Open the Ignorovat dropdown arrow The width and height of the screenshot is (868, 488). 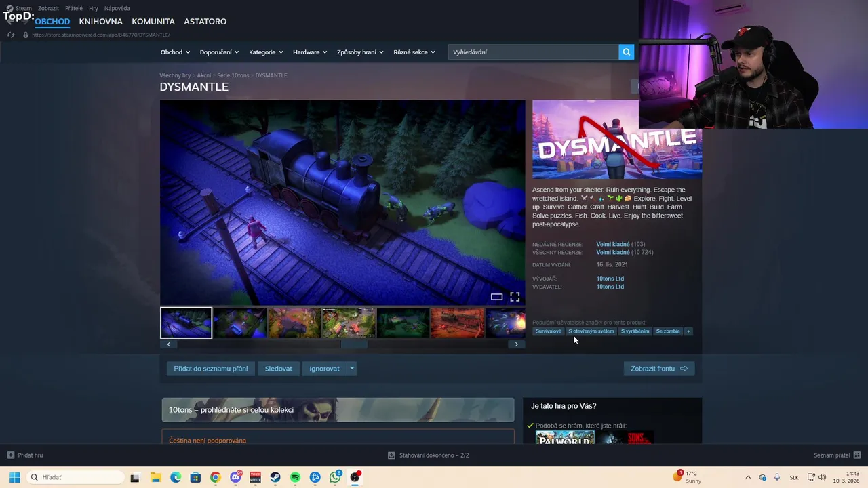tap(351, 369)
